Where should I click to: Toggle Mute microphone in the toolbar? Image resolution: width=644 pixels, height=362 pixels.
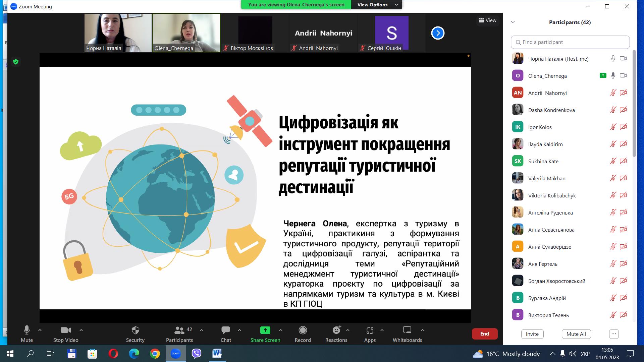(x=27, y=334)
